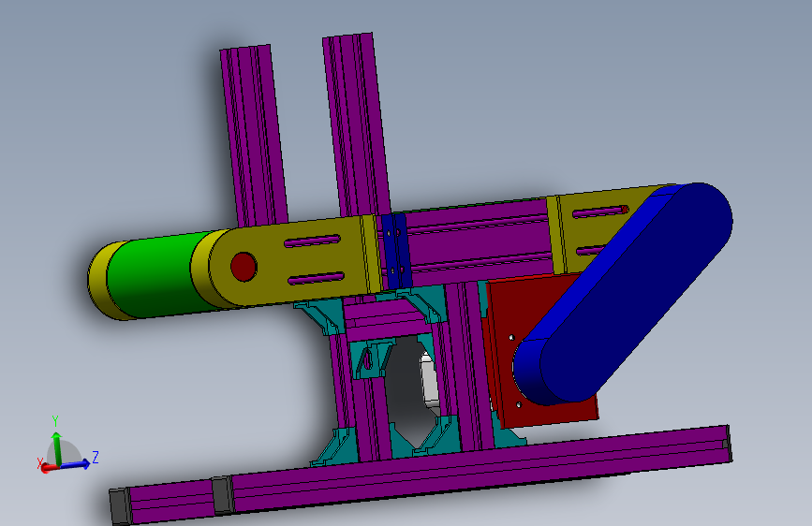This screenshot has height=526, width=812.
Task: Click the green Y axis arrow of the triad
Action: pos(56,447)
